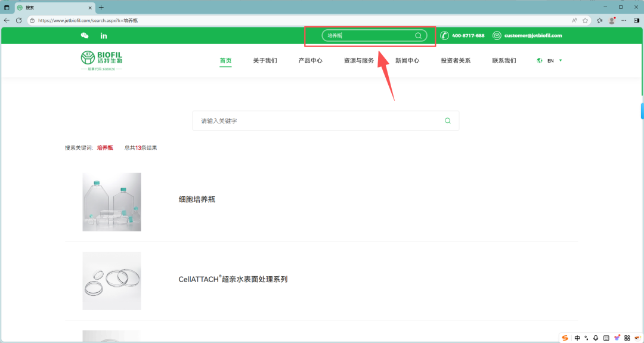Click the globe icon next to EN

tap(539, 61)
